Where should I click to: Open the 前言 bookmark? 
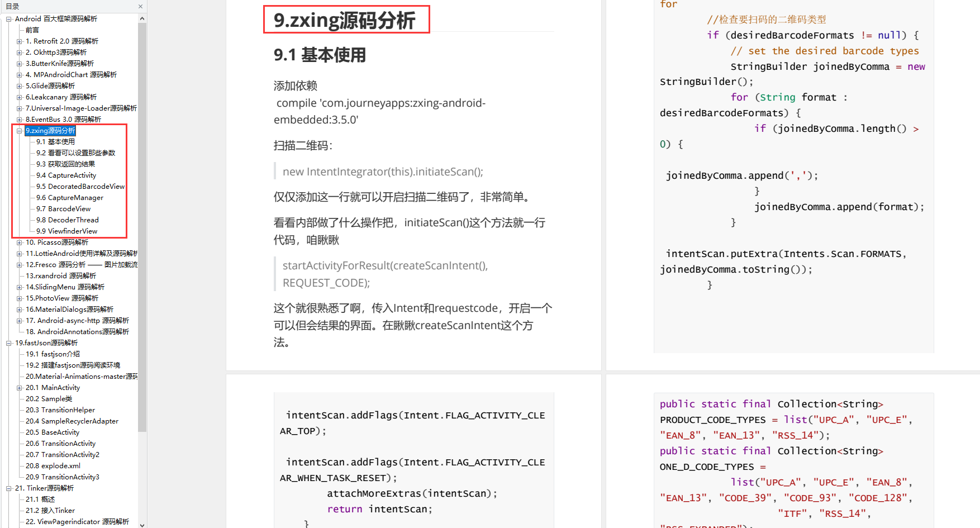click(32, 30)
